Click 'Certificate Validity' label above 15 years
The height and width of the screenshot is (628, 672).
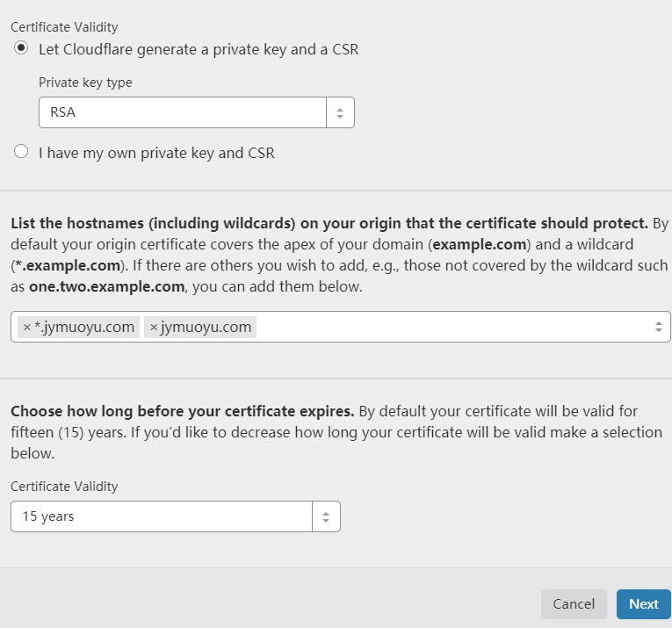[x=63, y=486]
